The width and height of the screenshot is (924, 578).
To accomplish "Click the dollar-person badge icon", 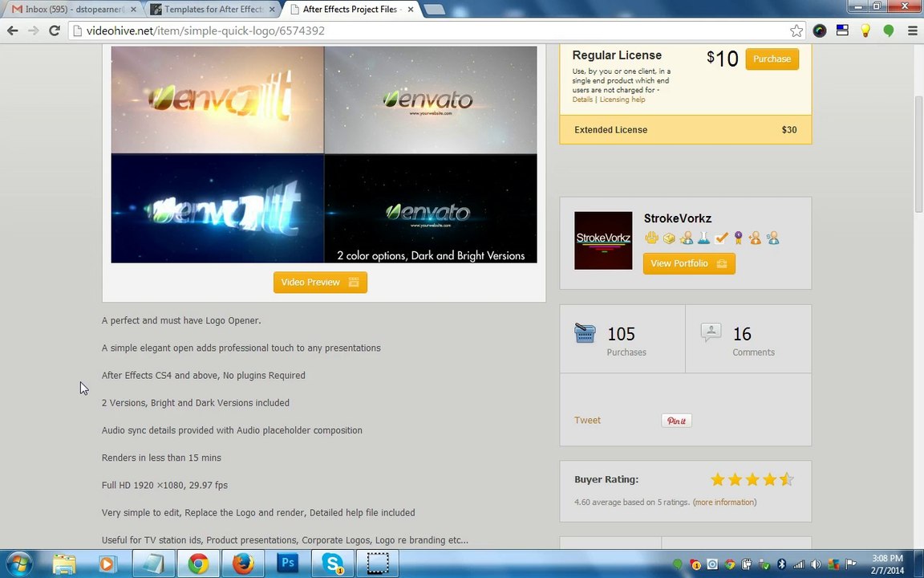I will point(773,238).
